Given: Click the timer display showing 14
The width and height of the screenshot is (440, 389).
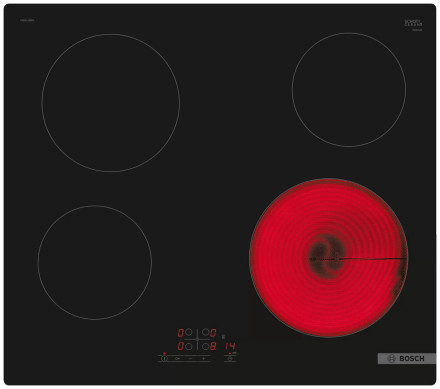Looking at the screenshot, I should click(230, 346).
